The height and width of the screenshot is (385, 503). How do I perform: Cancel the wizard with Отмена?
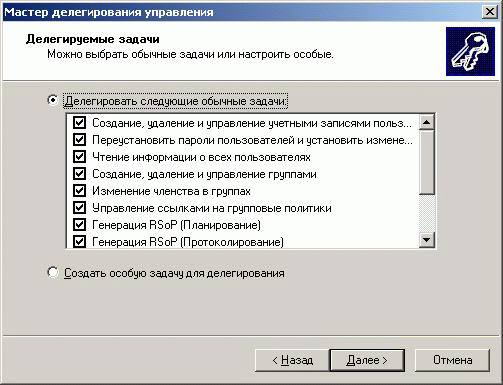452,360
